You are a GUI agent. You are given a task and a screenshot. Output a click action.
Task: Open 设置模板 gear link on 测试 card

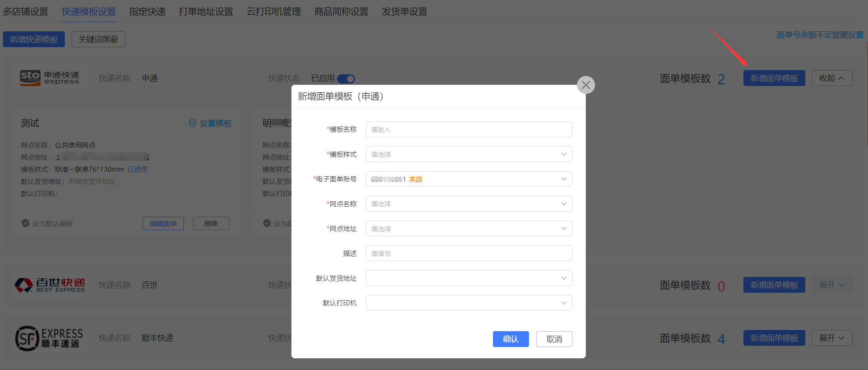click(x=210, y=123)
